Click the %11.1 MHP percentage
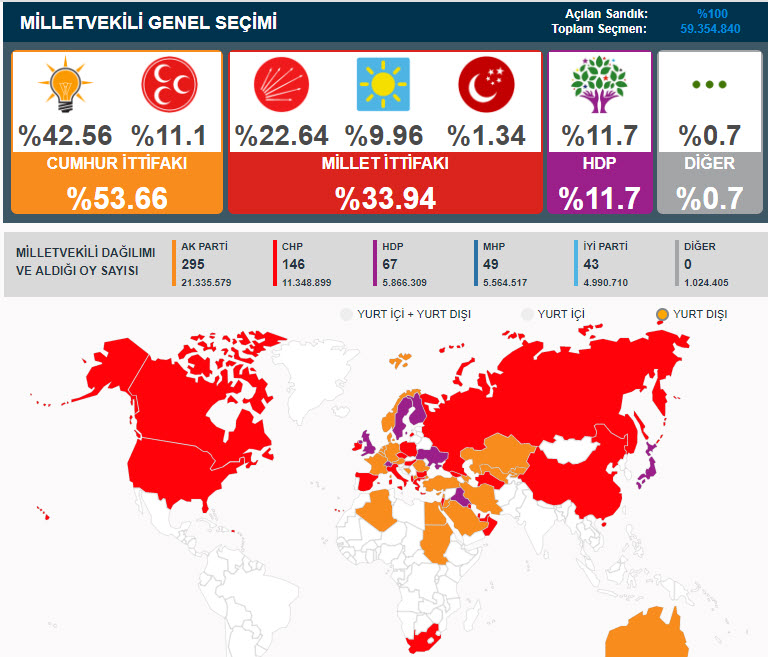Screen dimensions: 768x657 pyautogui.click(x=168, y=136)
